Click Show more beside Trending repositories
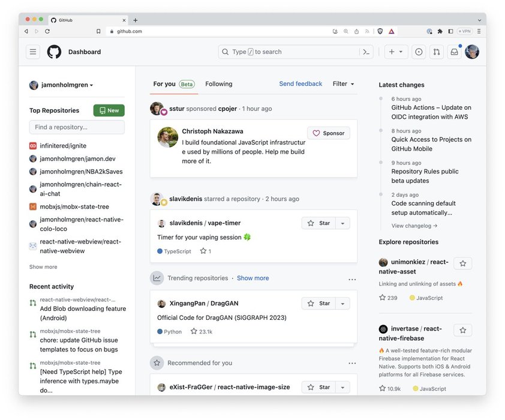Viewport: 505px width, 420px height. [253, 278]
